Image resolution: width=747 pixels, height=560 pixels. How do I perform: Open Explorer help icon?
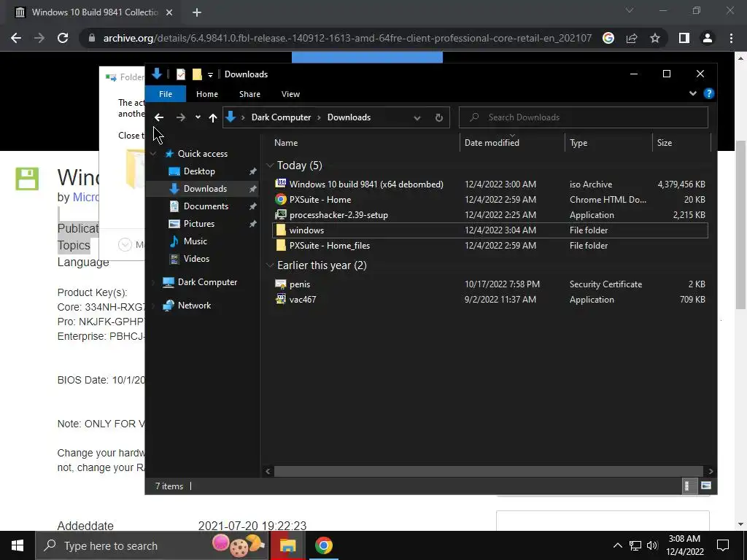point(709,93)
